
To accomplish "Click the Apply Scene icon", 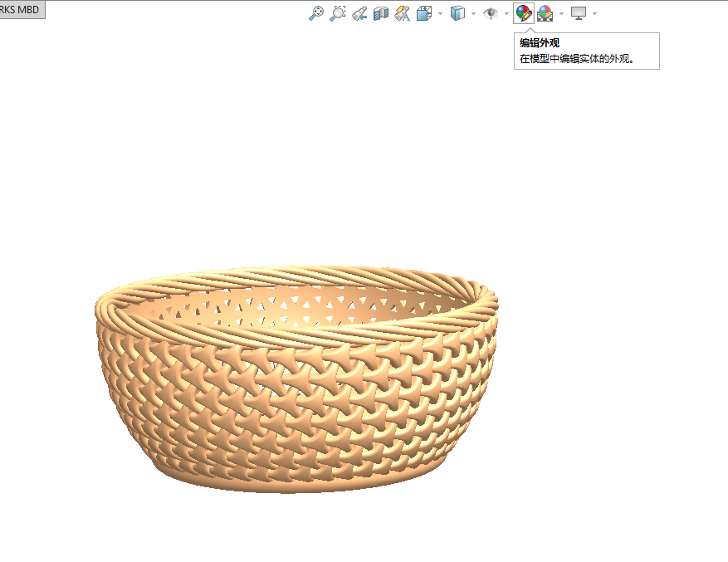I will point(545,13).
